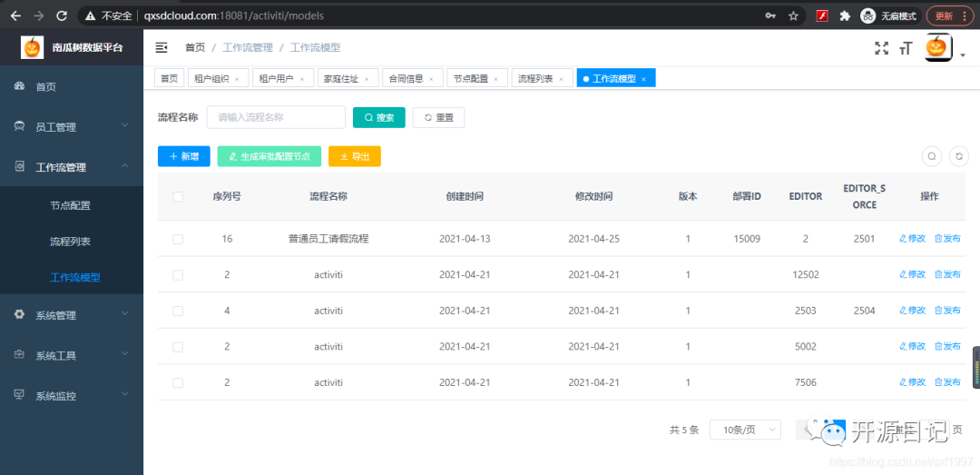This screenshot has height=475, width=980.
Task: Check the row with EDITOR 12502
Action: tap(178, 274)
